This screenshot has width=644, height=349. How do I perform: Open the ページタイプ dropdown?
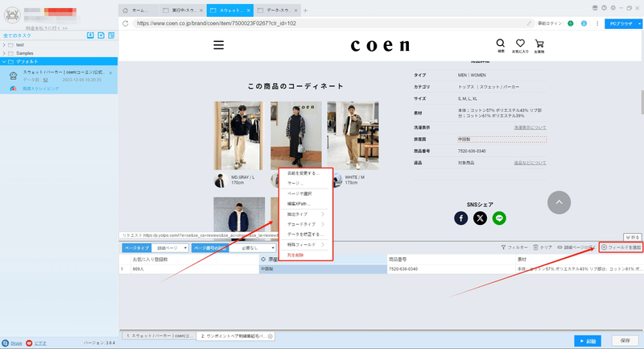click(170, 248)
